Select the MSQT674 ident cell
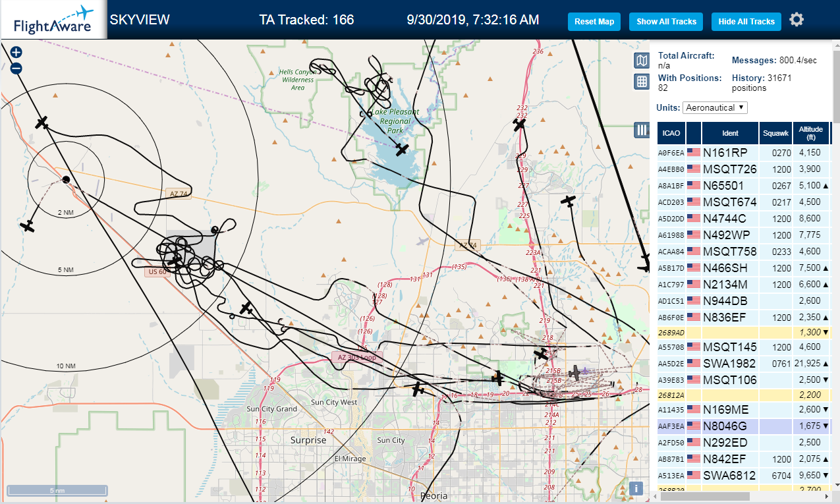The width and height of the screenshot is (840, 504). click(x=730, y=202)
